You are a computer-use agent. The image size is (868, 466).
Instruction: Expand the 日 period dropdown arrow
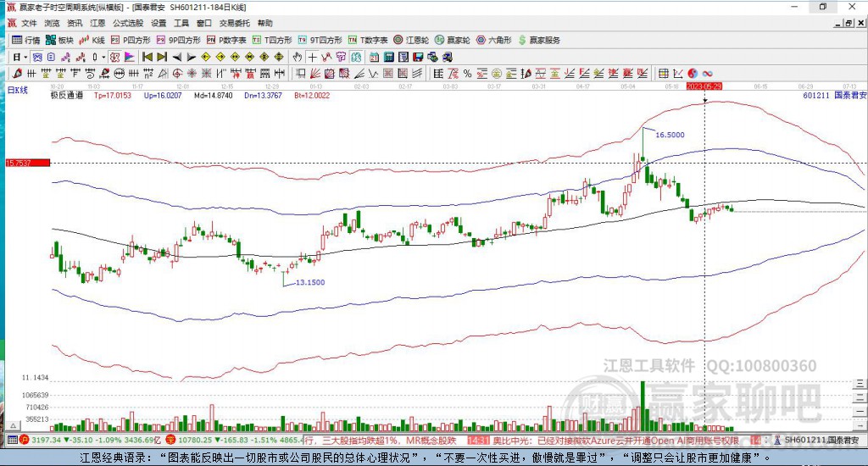(25, 57)
